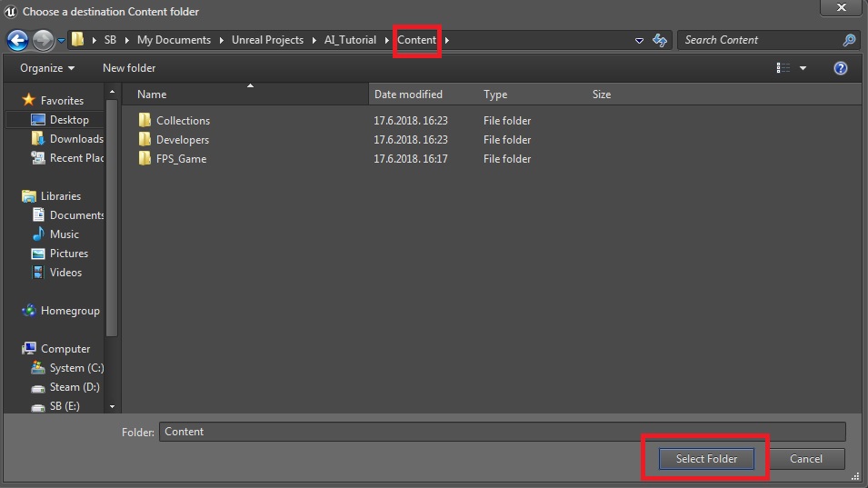Click the help question mark icon
This screenshot has width=868, height=488.
point(841,68)
